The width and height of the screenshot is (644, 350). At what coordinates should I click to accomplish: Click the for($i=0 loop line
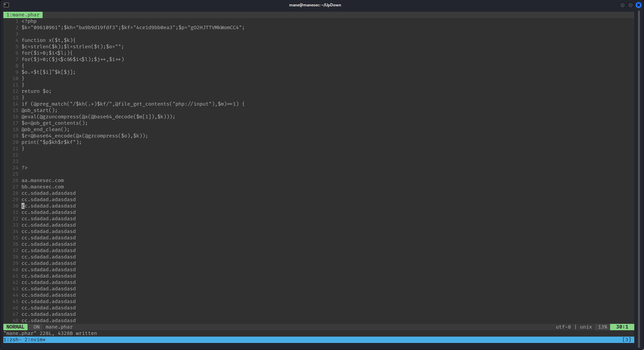click(x=47, y=53)
